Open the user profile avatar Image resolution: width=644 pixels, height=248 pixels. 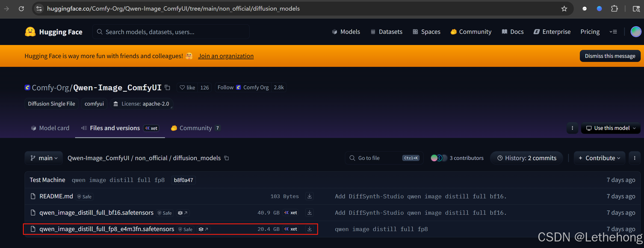[636, 32]
